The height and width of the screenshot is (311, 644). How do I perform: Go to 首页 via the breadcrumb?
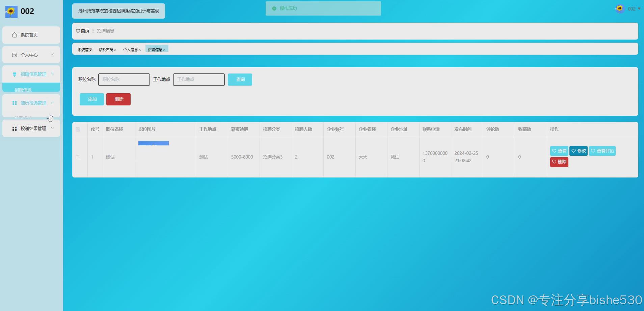(x=85, y=31)
